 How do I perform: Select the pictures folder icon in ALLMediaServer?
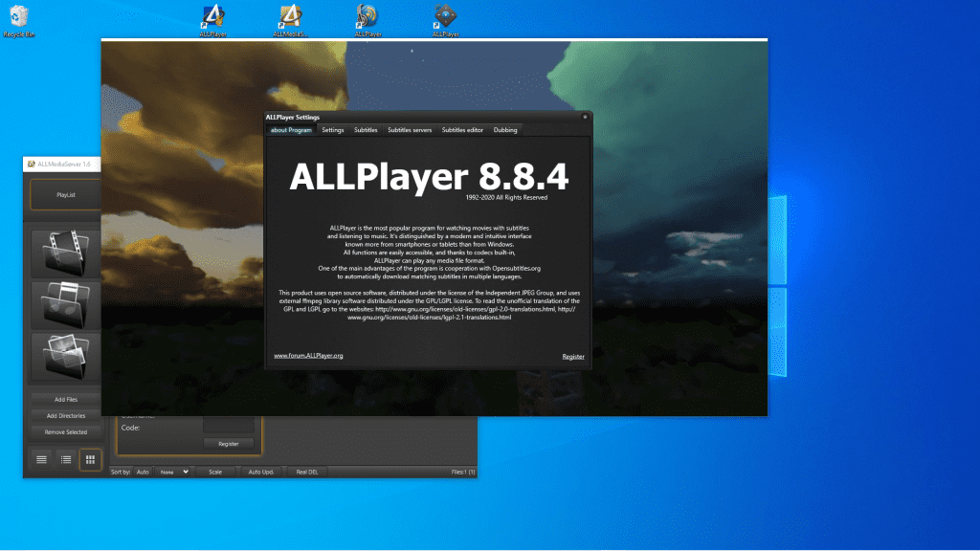coord(66,357)
